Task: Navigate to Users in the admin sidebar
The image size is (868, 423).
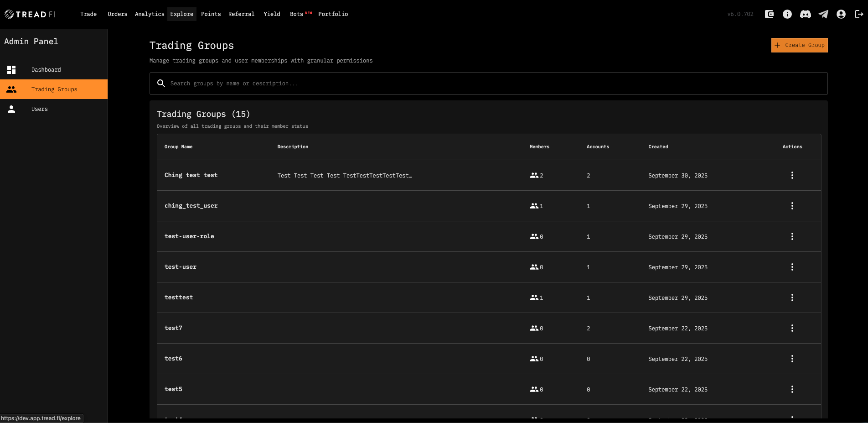Action: pos(40,109)
